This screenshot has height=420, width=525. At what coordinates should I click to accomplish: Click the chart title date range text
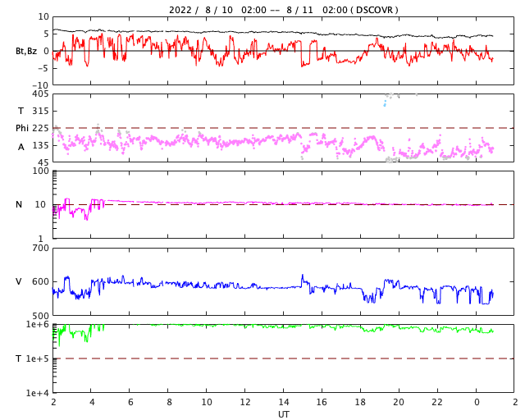tap(283, 10)
